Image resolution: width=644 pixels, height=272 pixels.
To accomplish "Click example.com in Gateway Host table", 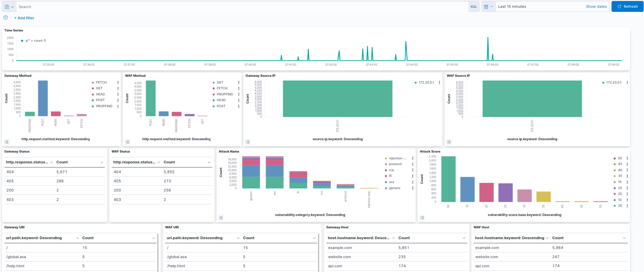I will (x=340, y=248).
